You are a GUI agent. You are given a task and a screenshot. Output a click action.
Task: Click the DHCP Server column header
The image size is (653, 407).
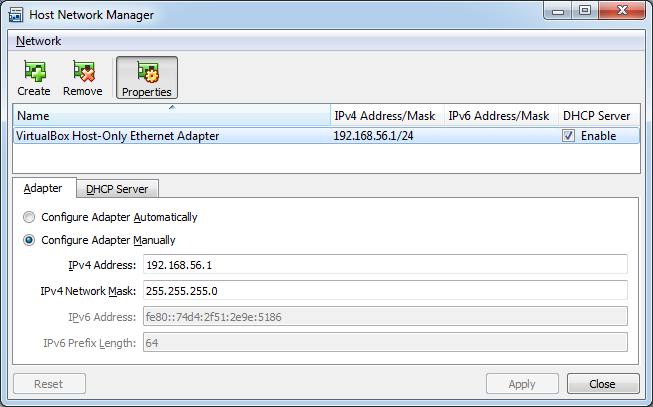coord(598,115)
